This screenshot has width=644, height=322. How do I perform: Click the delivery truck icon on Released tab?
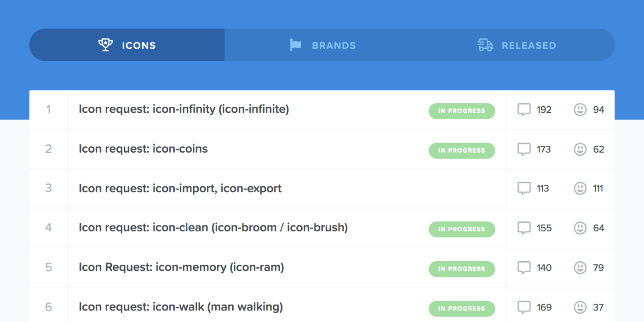point(485,45)
